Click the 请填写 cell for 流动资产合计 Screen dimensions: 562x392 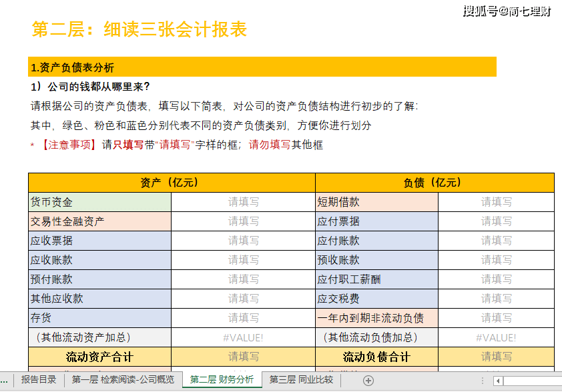coord(243,357)
